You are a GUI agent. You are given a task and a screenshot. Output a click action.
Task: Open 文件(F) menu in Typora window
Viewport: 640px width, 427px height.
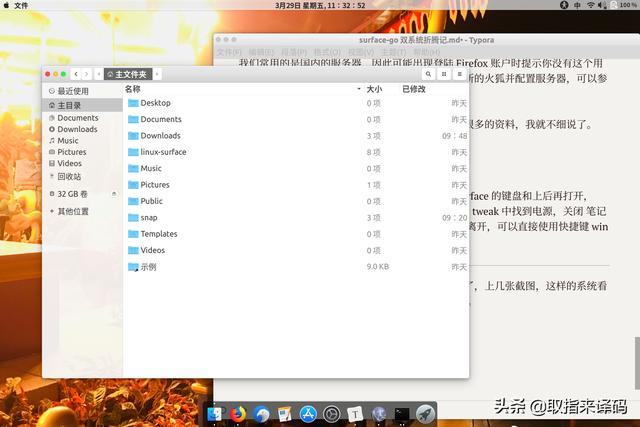pyautogui.click(x=229, y=52)
